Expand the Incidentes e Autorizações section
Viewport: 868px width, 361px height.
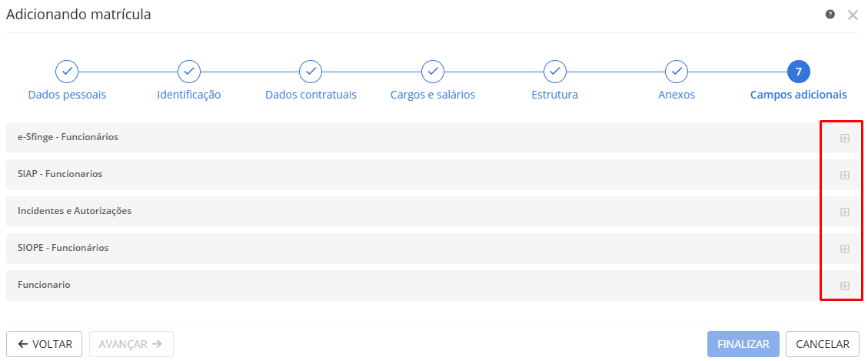coord(845,212)
